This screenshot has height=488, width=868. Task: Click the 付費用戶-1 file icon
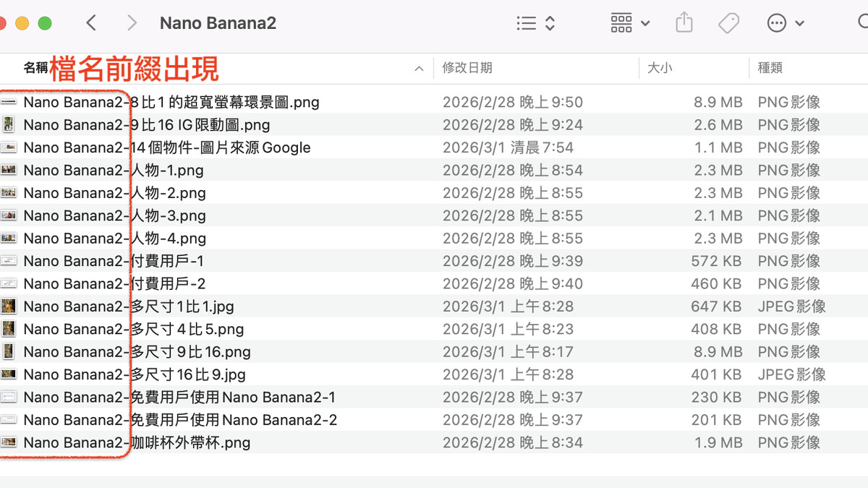9,261
